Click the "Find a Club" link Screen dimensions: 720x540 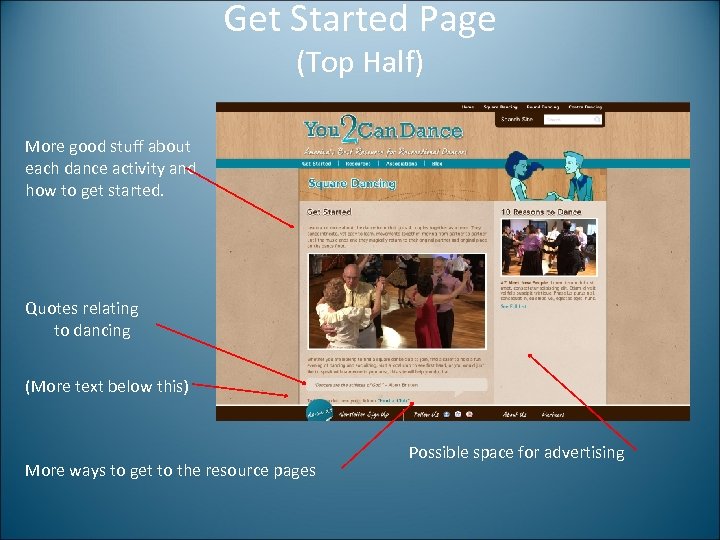tap(394, 401)
